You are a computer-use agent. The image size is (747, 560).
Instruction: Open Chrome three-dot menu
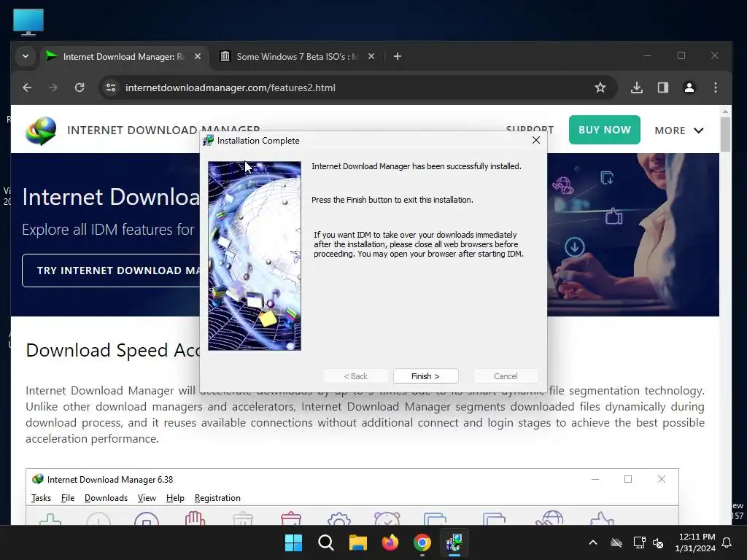click(715, 87)
